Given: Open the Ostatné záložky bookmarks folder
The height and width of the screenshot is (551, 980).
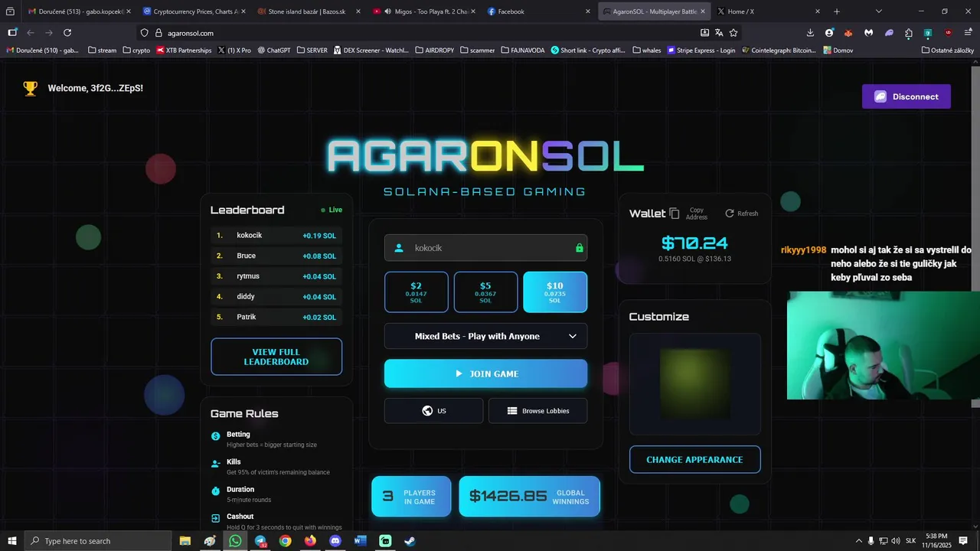Looking at the screenshot, I should (x=948, y=50).
